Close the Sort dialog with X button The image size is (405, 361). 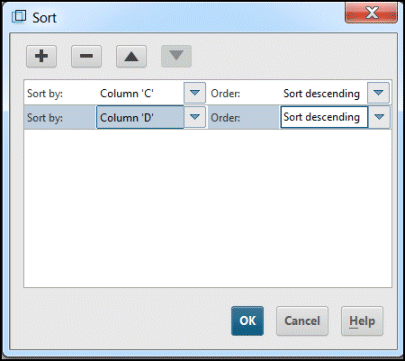pos(371,13)
